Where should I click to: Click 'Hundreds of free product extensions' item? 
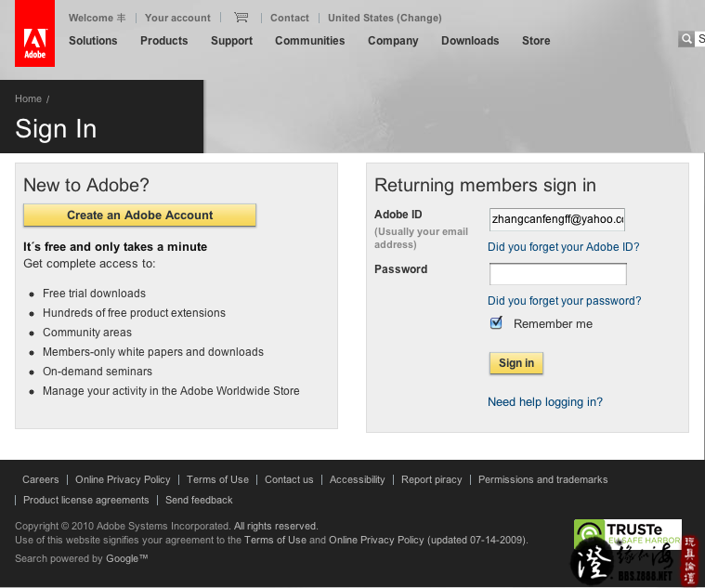tap(134, 313)
